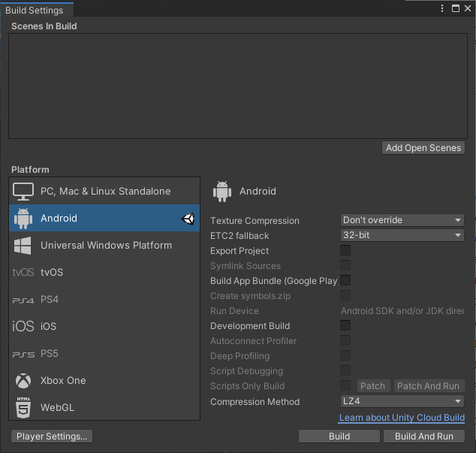Viewport: 476px width, 453px height.
Task: Choose the Universal Windows Platform logo icon
Action: coord(23,246)
